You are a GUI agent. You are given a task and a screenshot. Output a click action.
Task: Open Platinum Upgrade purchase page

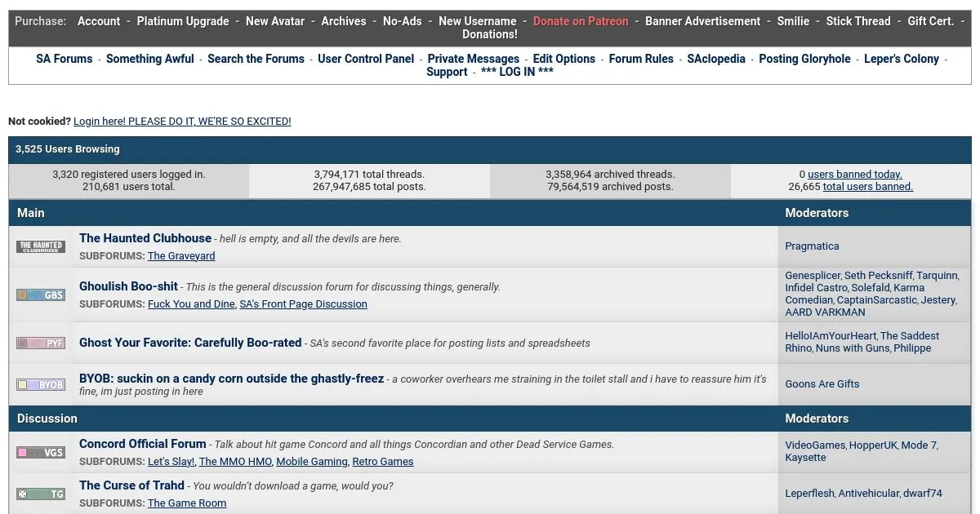click(183, 21)
